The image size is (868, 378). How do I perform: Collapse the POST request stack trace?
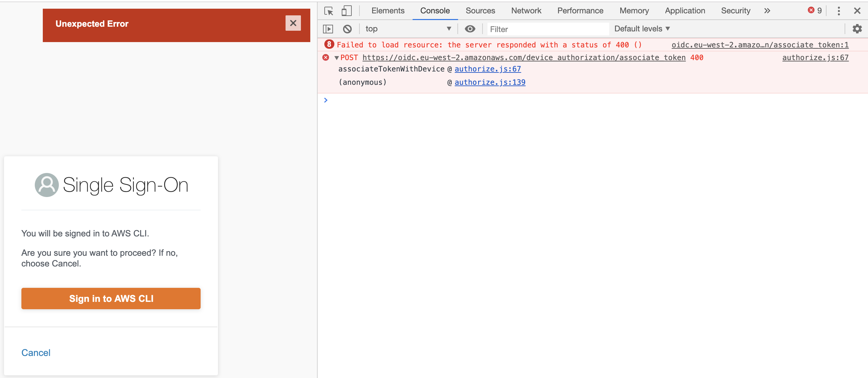[x=336, y=58]
